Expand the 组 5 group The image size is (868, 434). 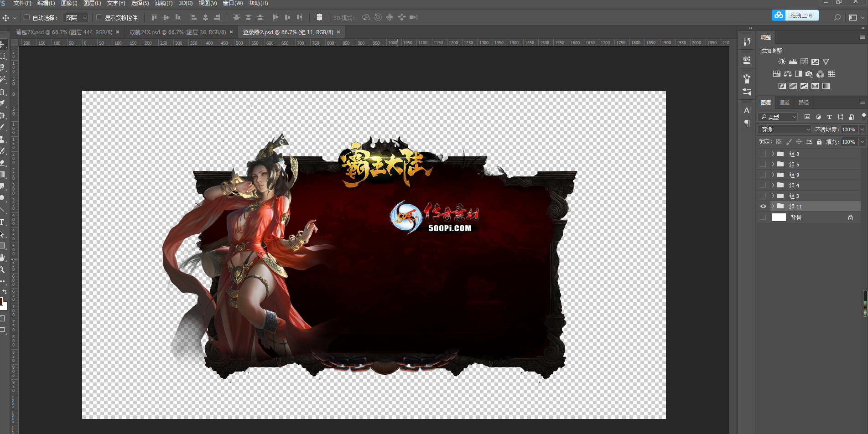point(773,165)
